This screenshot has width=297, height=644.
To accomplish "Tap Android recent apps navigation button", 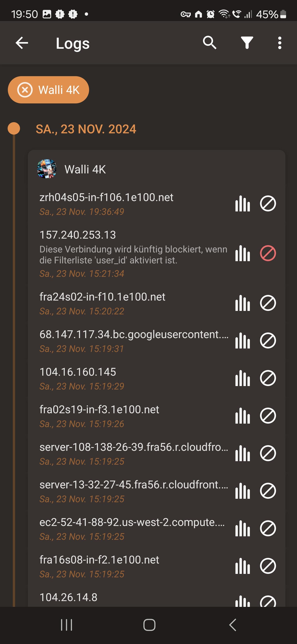I will tap(66, 625).
